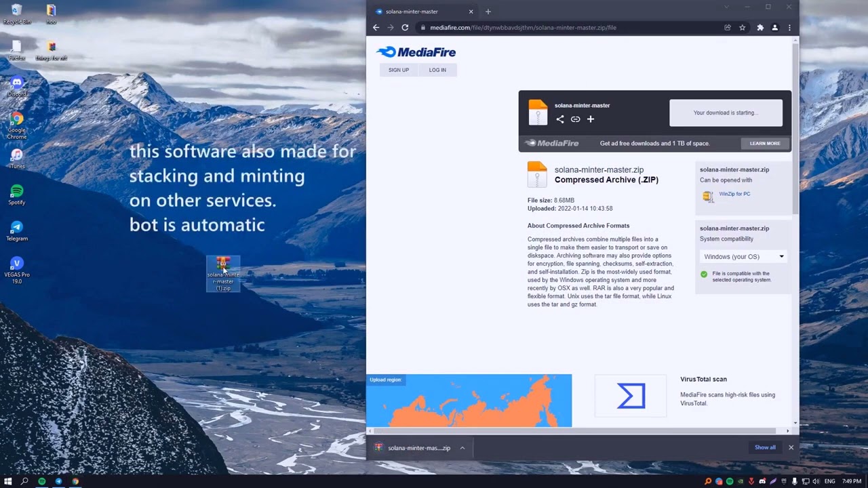Viewport: 868px width, 488px height.
Task: Click the 'Compressed Archive (.ZIP)' title
Action: (x=606, y=180)
